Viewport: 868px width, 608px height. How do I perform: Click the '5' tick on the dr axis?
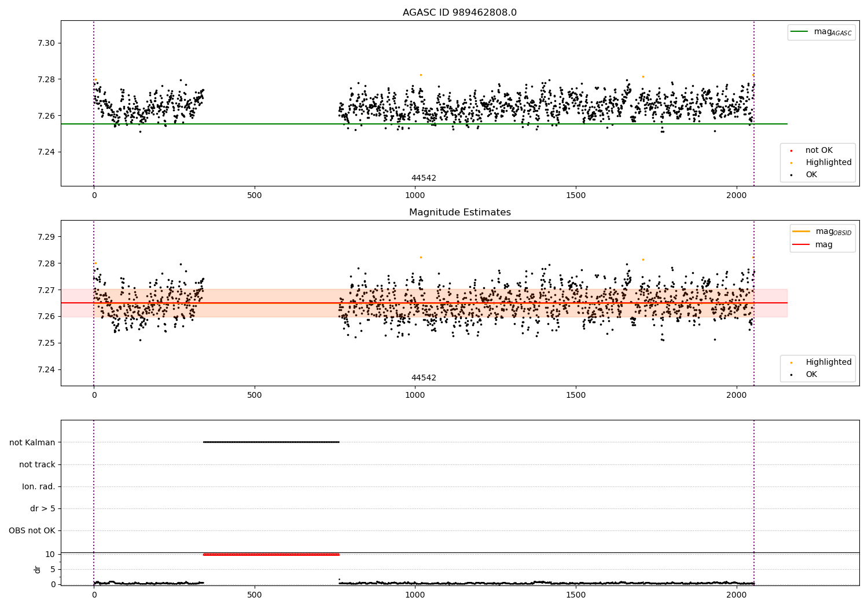(x=53, y=569)
